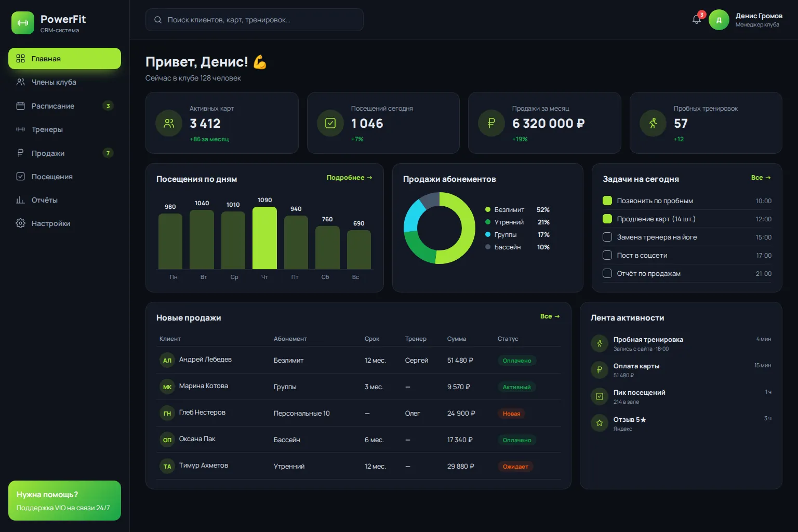This screenshot has width=798, height=532.
Task: Uncheck the Позвонить по пробным task
Action: point(607,201)
